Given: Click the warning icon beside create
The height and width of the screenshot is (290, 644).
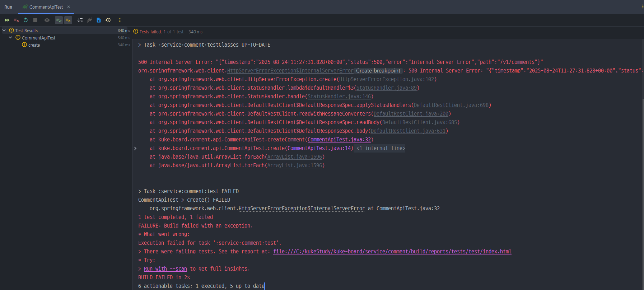Looking at the screenshot, I should [x=24, y=45].
